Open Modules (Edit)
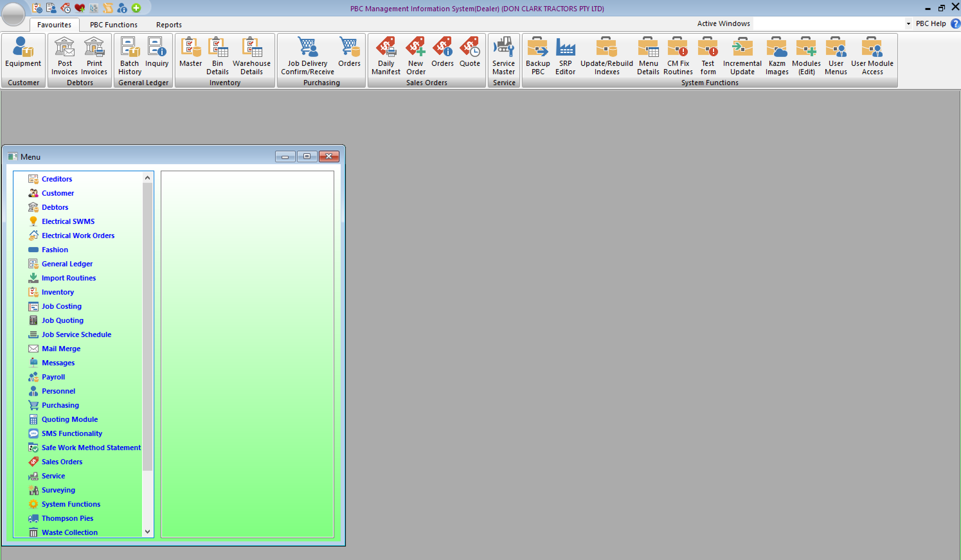The image size is (961, 560). click(x=806, y=56)
